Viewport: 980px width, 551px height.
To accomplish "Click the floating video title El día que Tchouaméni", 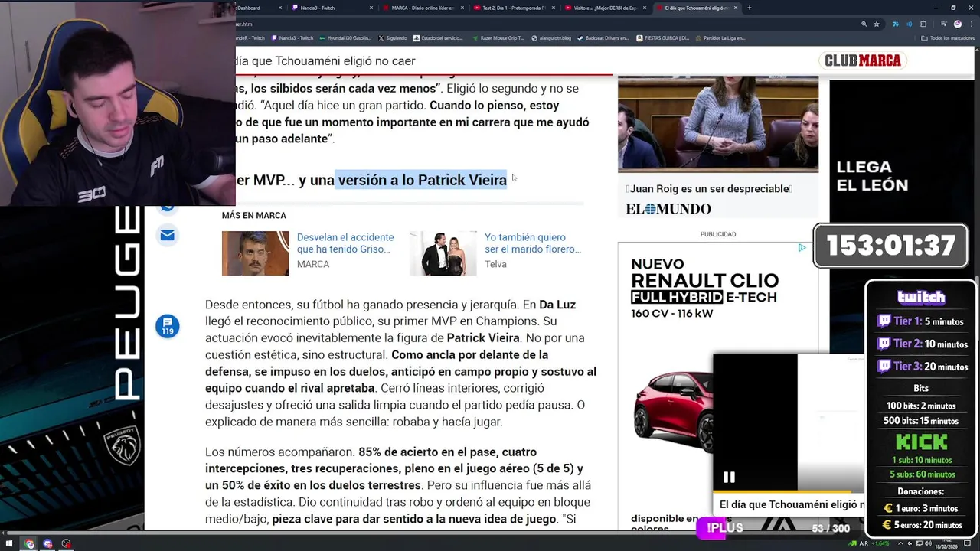I will (792, 504).
